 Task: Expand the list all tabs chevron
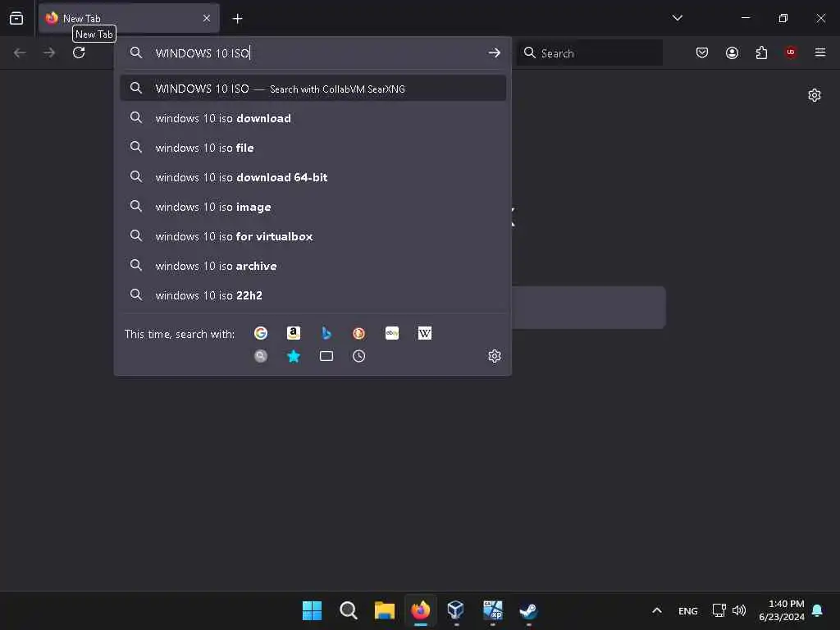677,18
